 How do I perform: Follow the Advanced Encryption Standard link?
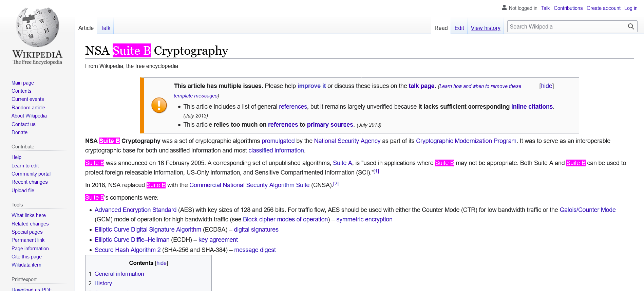tap(135, 210)
